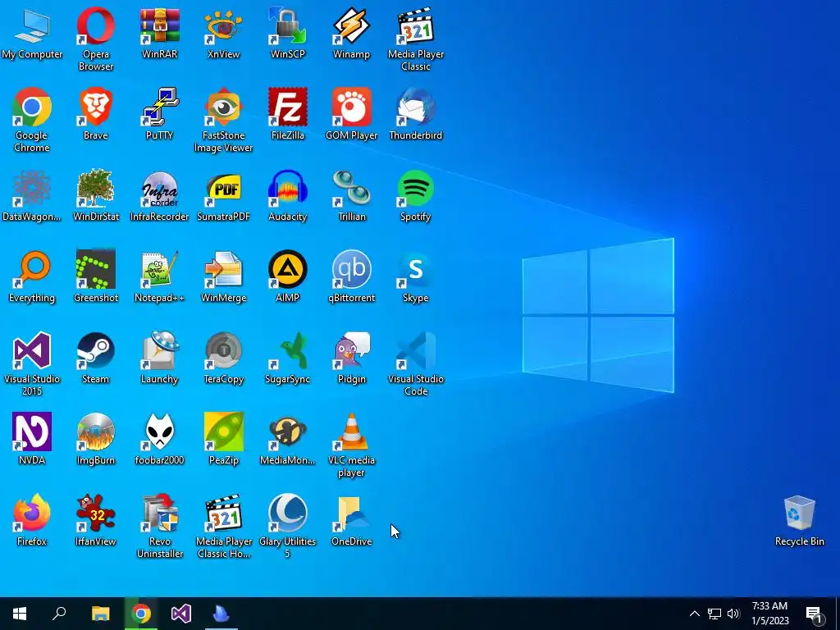Open the network status tray icon
This screenshot has width=840, height=630.
[714, 614]
